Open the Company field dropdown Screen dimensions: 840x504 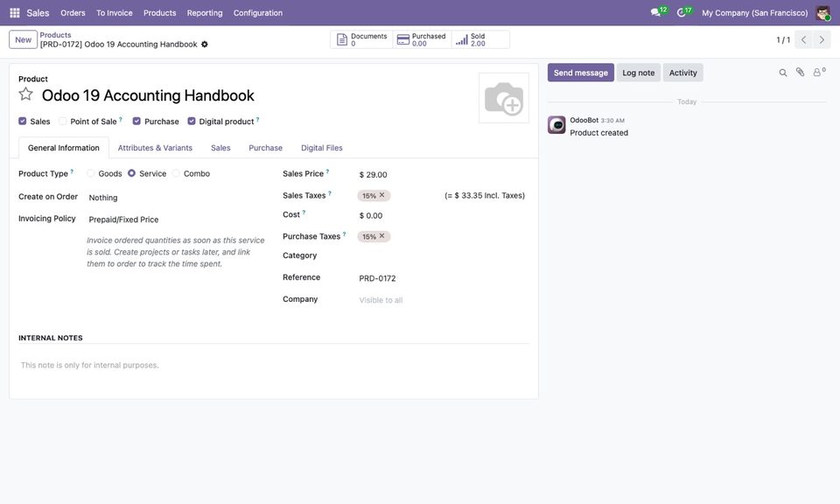[443, 300]
